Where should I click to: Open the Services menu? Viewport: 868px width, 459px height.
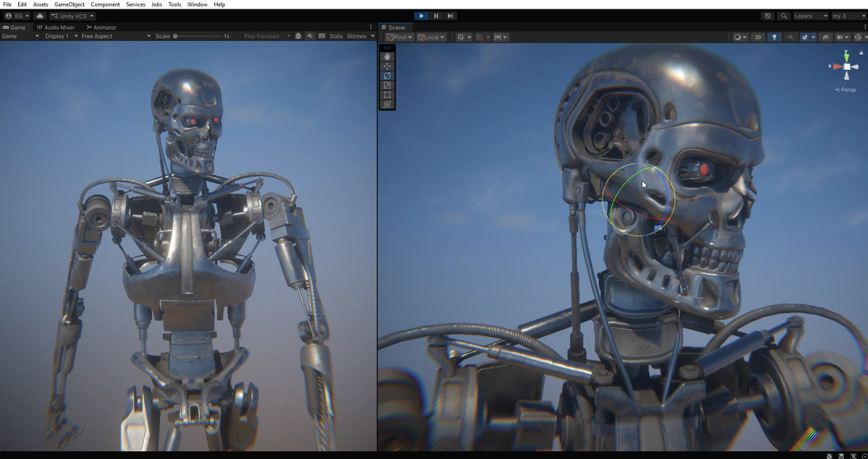[x=135, y=4]
